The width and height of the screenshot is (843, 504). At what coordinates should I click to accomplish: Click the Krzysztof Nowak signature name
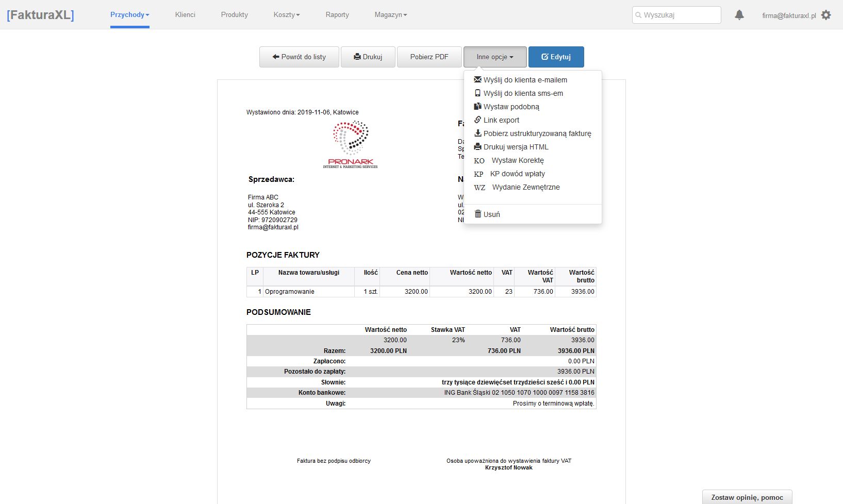tap(509, 467)
